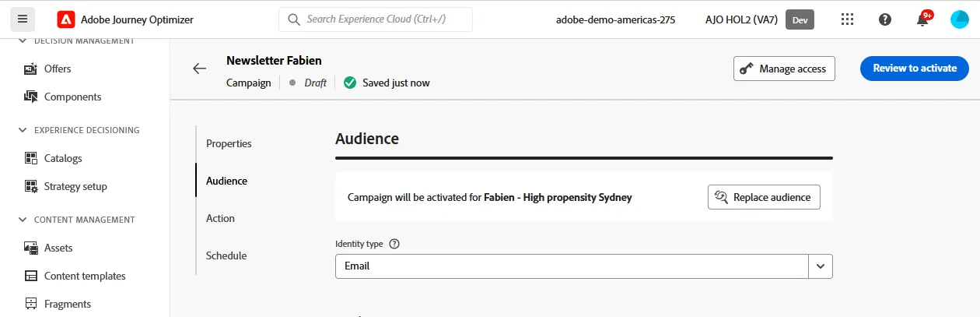Click the Fragments sidebar icon
Screen dimensions: 980x317
[31, 304]
